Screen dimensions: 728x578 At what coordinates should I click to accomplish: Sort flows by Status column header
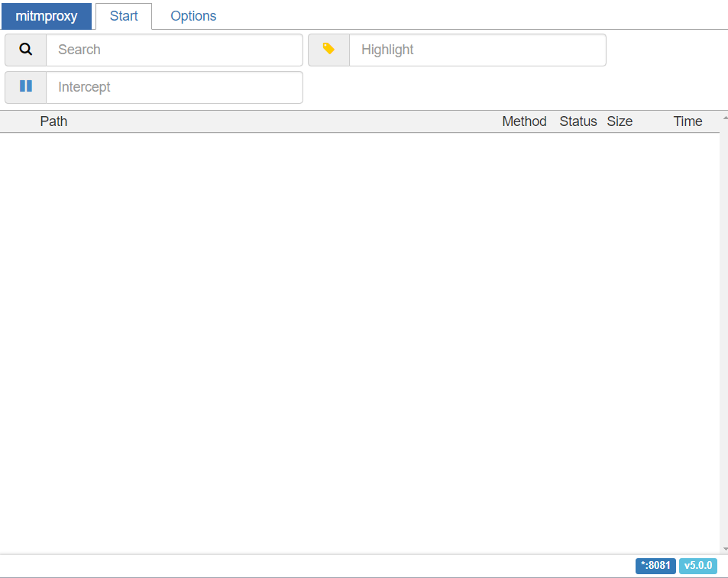578,121
